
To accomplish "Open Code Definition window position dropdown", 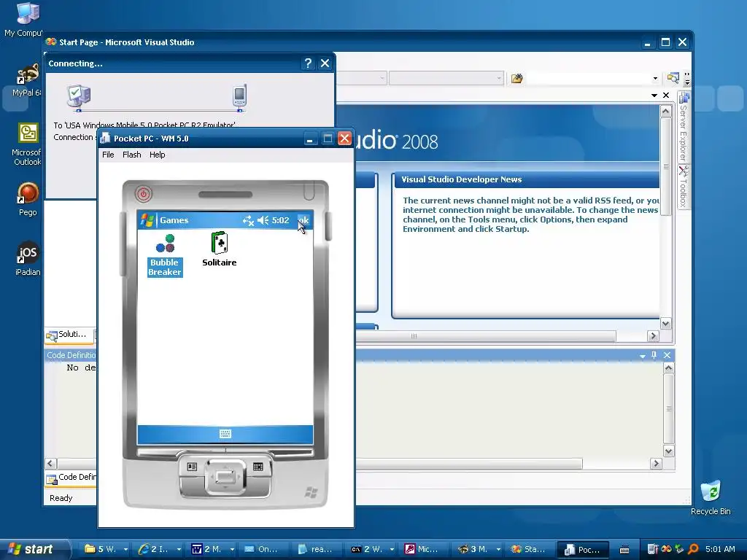I will click(x=642, y=356).
